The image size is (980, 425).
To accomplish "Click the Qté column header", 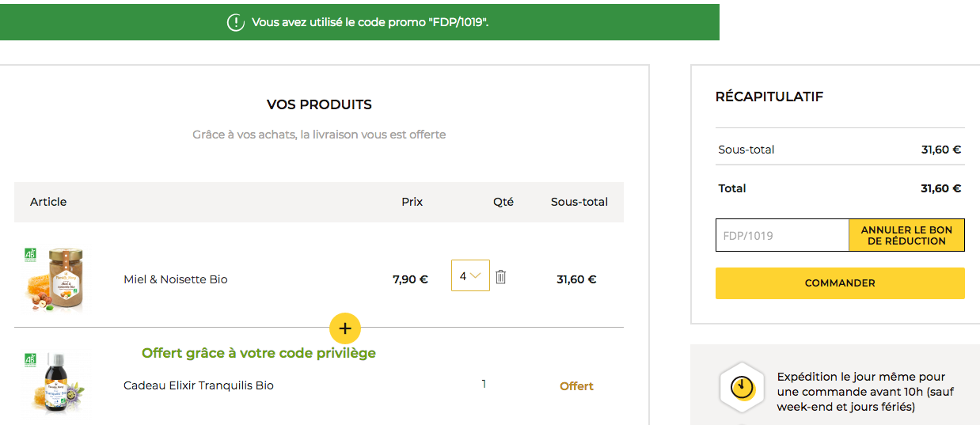I will click(503, 202).
